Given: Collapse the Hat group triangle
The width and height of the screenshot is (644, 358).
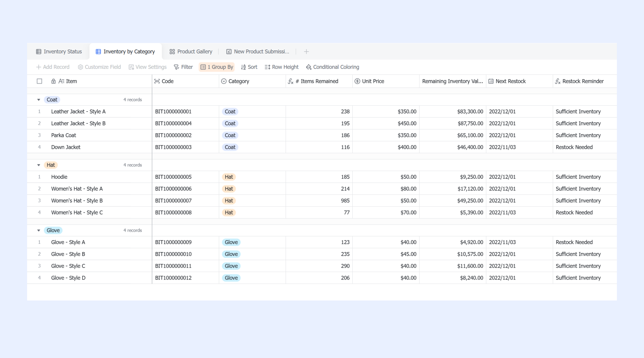Looking at the screenshot, I should (38, 165).
